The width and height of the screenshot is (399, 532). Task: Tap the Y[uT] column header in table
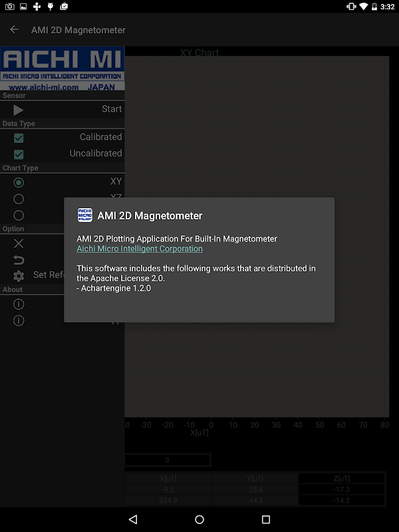coord(255,478)
